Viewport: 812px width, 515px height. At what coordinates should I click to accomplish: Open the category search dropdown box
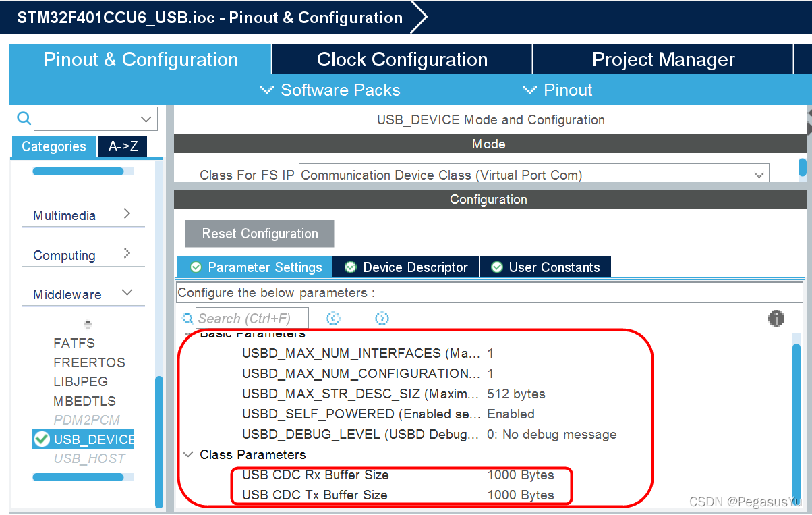(x=96, y=119)
